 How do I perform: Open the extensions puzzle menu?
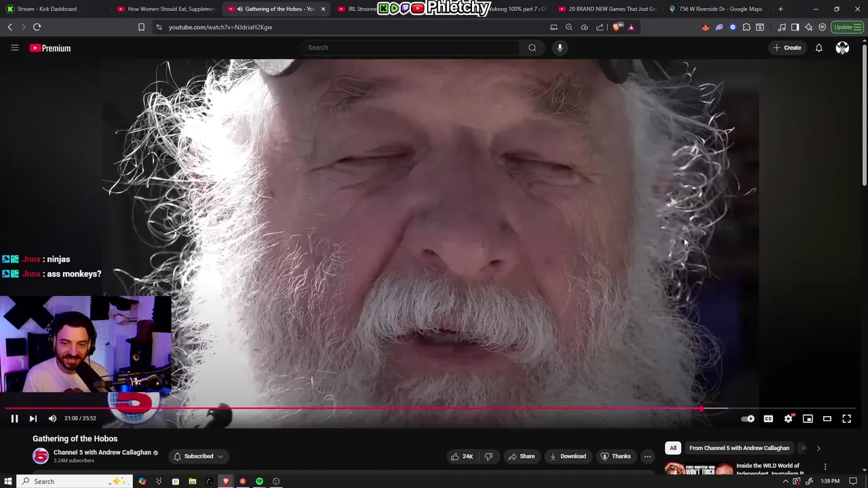point(747,27)
